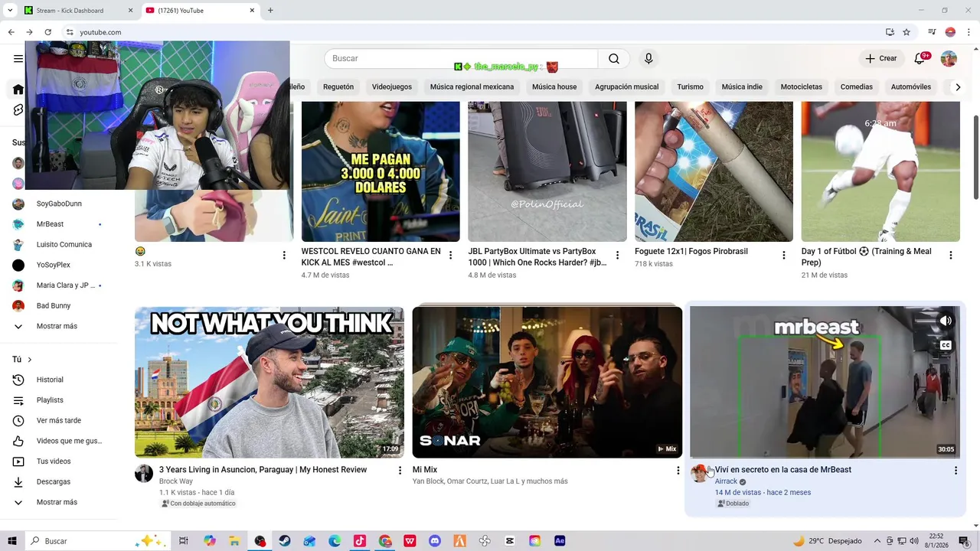Screen dimensions: 980x551
Task: Open the Chrome tab search dropdown
Action: [x=11, y=11]
